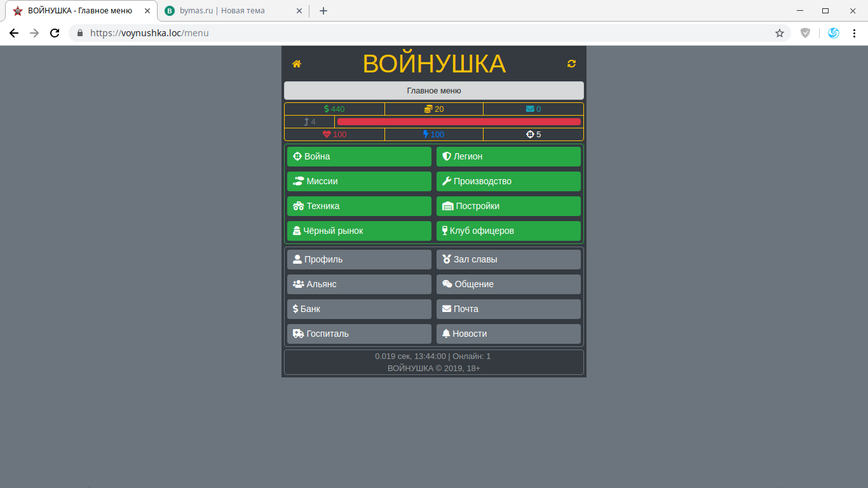Reload the page with browser refresh button
868x488 pixels.
click(x=55, y=33)
